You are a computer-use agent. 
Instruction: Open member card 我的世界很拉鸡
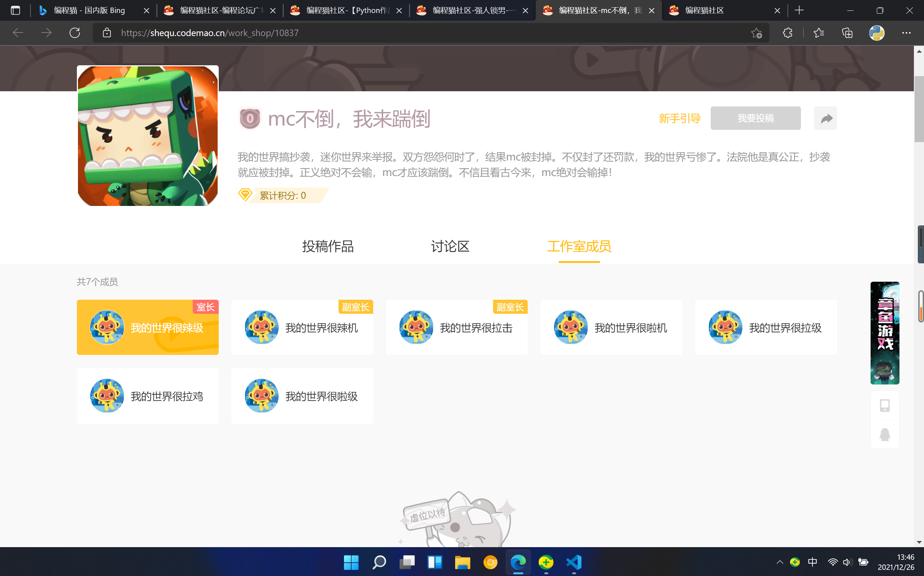point(148,396)
